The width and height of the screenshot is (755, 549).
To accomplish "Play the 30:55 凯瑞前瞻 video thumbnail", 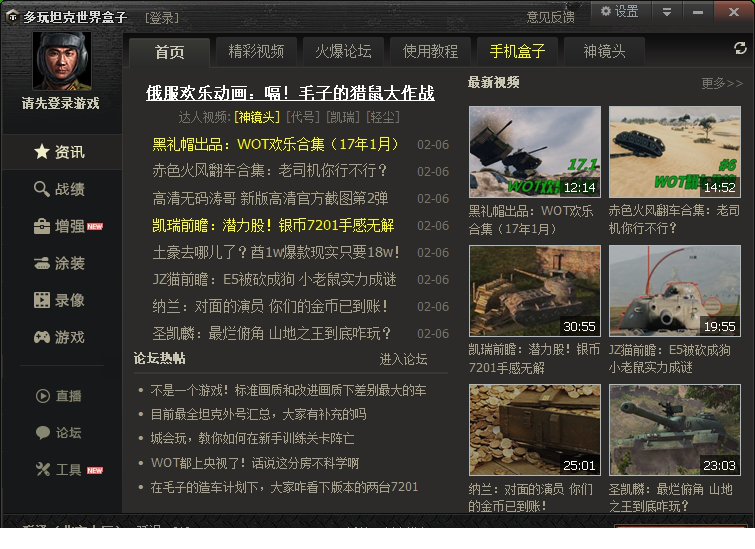I will pos(535,291).
